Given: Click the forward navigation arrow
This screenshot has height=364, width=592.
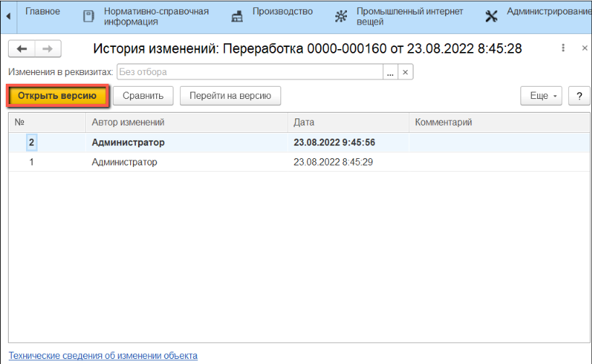Looking at the screenshot, I should point(48,48).
